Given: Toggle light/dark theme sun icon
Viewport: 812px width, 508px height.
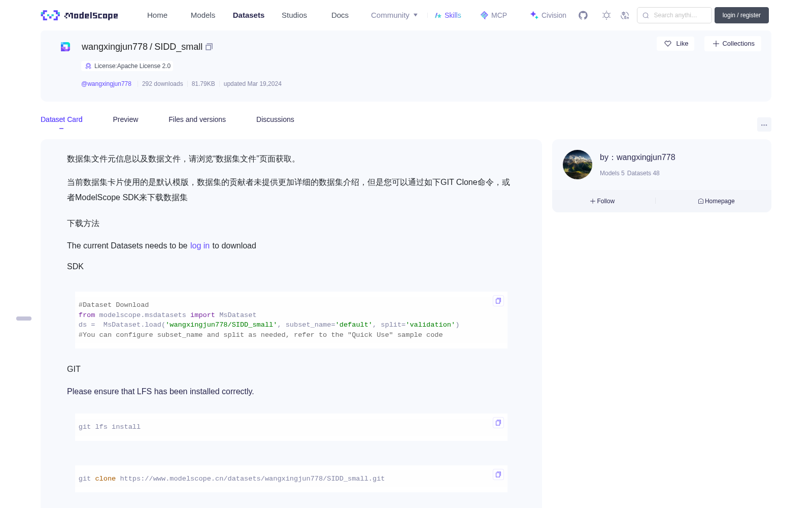Looking at the screenshot, I should point(606,15).
